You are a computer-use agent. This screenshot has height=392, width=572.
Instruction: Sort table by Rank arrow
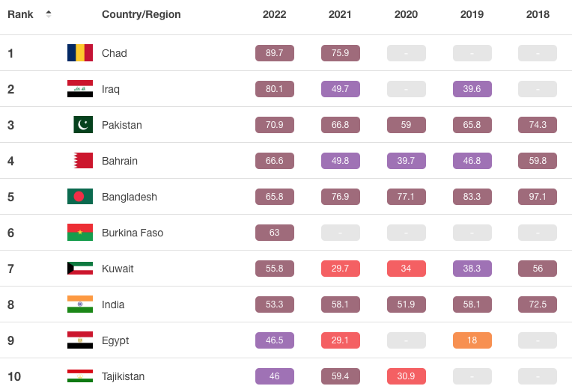(x=49, y=14)
